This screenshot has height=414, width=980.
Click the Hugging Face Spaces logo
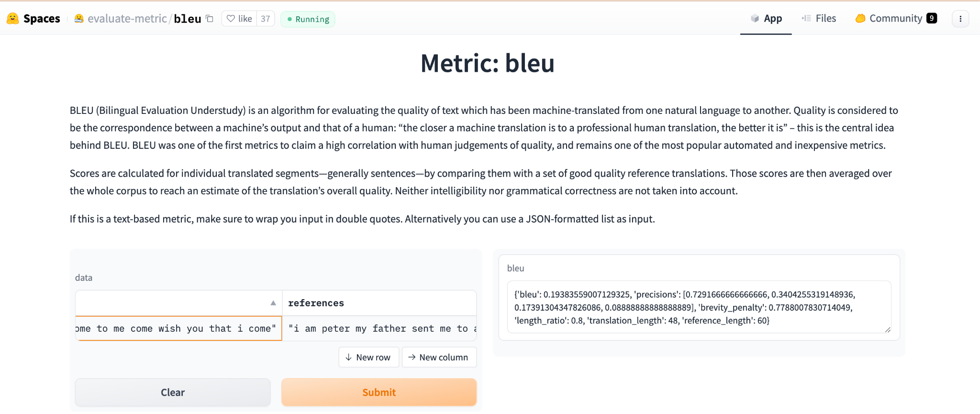point(12,19)
